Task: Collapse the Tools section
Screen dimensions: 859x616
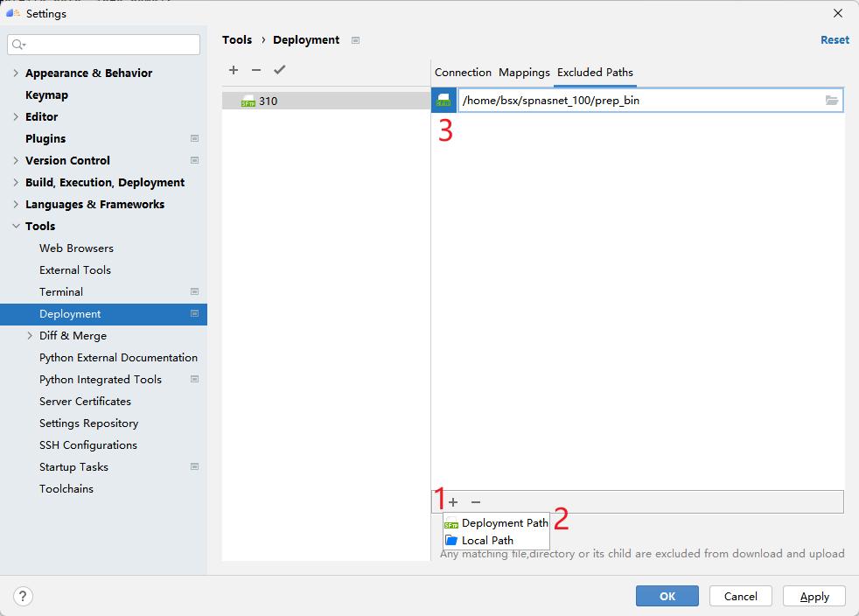Action: [x=17, y=226]
